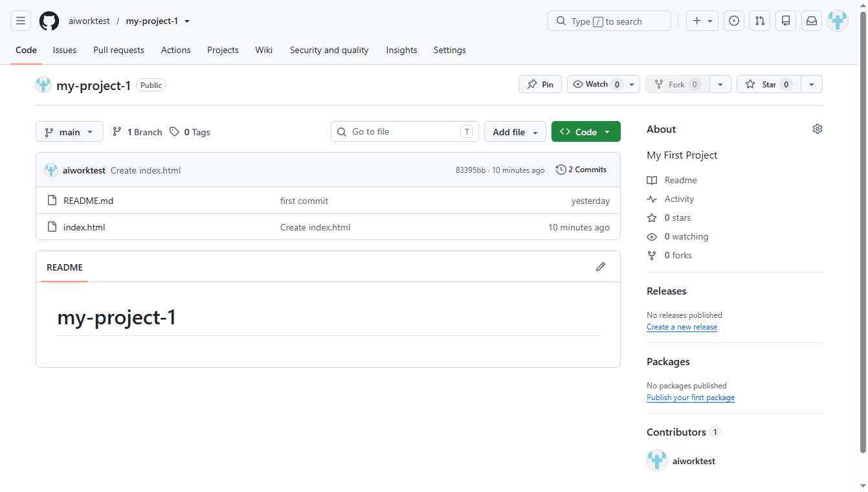
Task: Open notifications inbox icon
Action: tap(812, 21)
